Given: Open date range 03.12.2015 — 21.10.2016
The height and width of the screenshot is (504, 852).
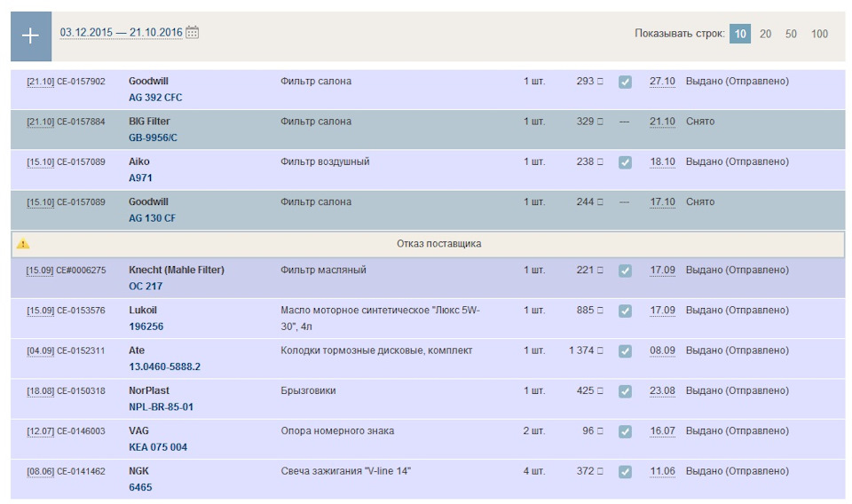Looking at the screenshot, I should 121,33.
